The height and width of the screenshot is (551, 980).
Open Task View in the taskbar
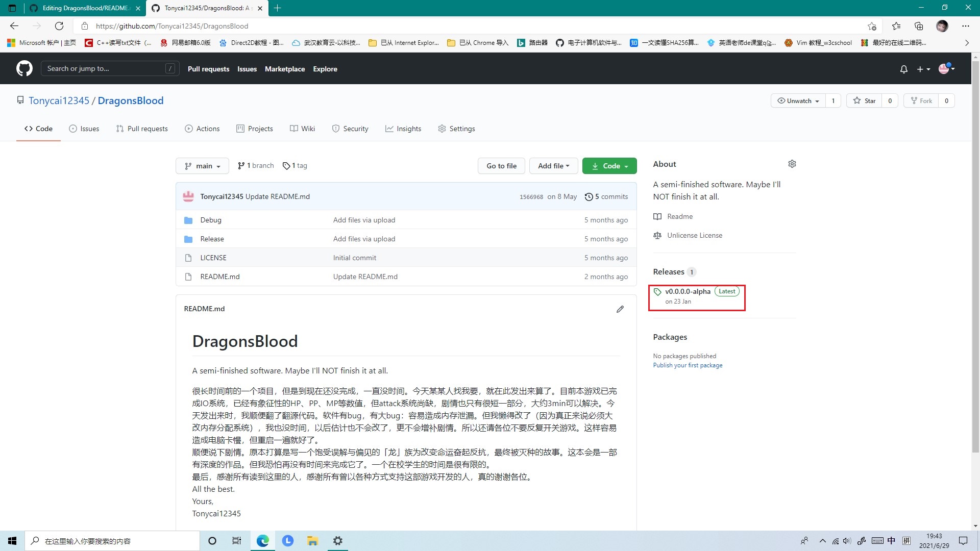(236, 541)
